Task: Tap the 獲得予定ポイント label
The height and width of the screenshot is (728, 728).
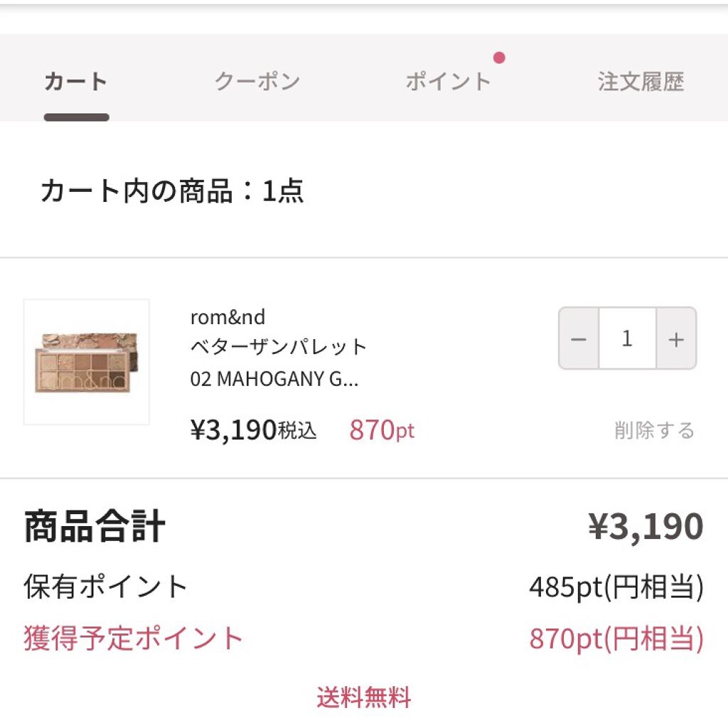Action: pyautogui.click(x=134, y=638)
